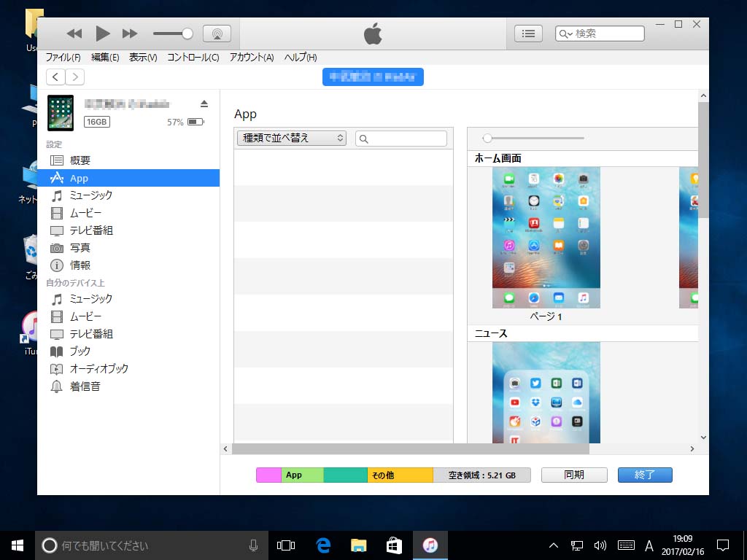
Task: Eject the iPad with the eject icon
Action: (x=204, y=104)
